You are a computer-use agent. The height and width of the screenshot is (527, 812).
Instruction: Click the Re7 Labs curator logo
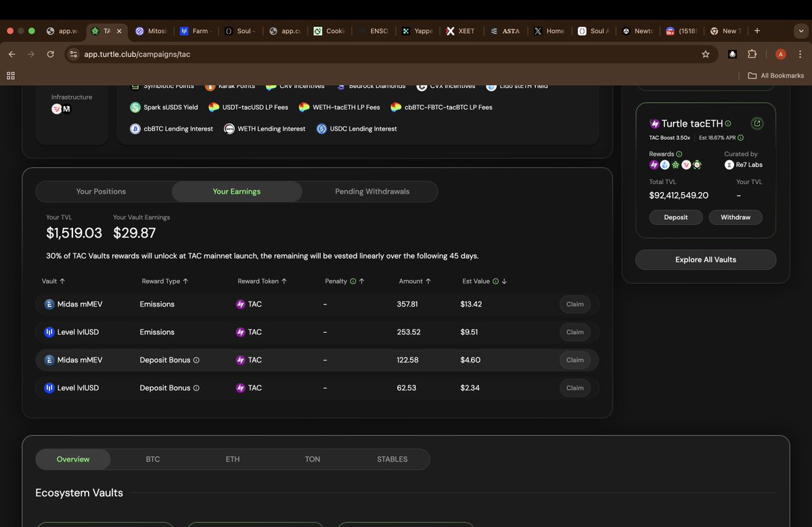[729, 164]
